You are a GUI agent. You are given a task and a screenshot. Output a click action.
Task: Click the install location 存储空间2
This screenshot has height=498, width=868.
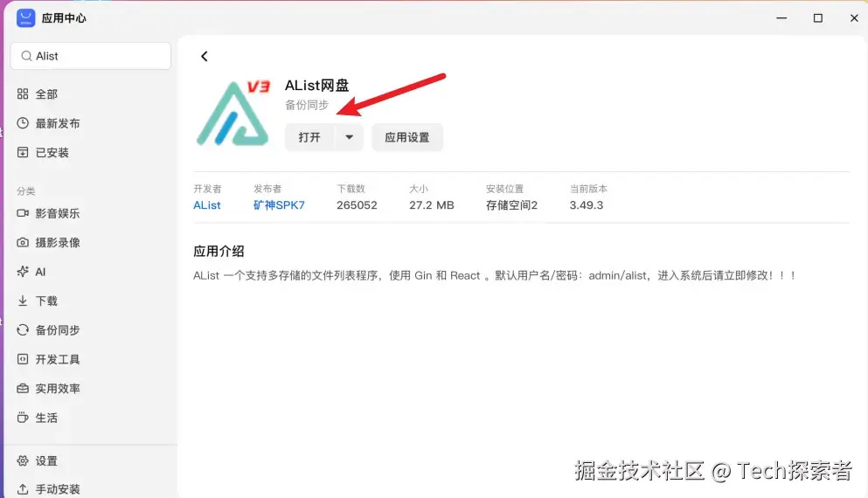coord(512,205)
